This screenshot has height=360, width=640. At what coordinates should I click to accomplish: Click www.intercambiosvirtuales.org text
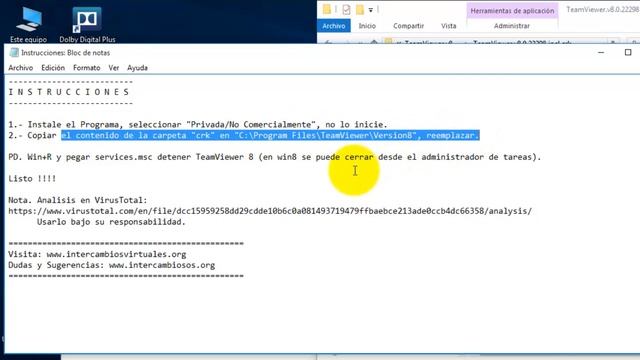[x=116, y=254]
